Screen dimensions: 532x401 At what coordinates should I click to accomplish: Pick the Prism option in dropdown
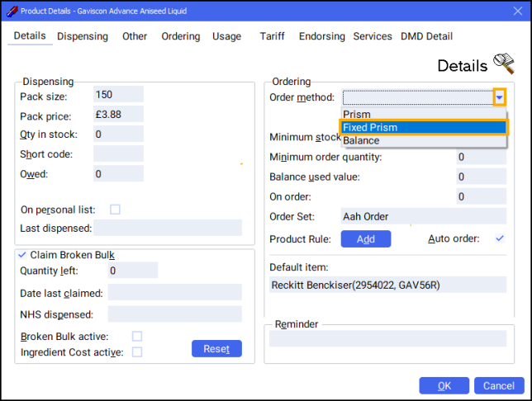point(423,115)
